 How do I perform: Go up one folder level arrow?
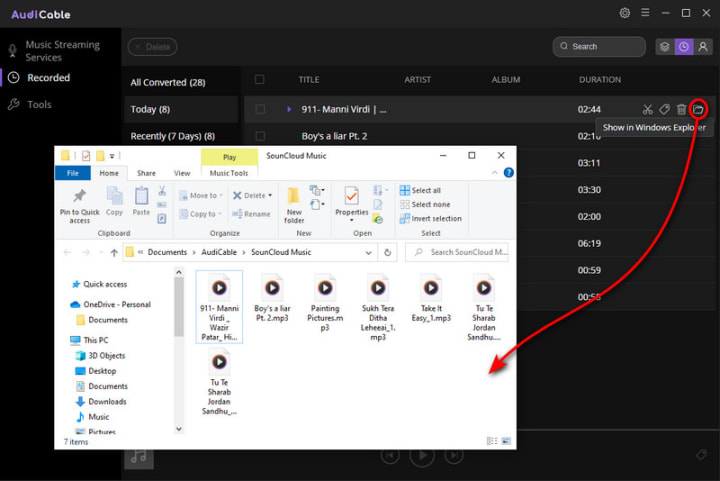[114, 252]
